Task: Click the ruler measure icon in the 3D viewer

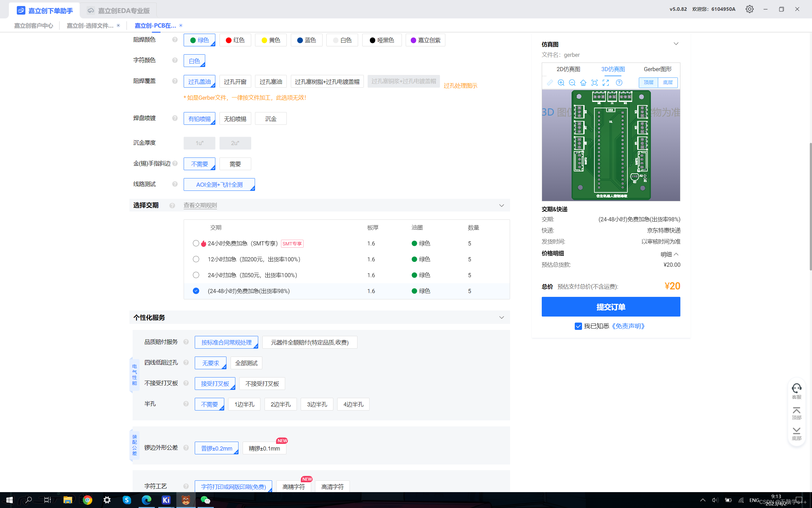Action: click(550, 83)
